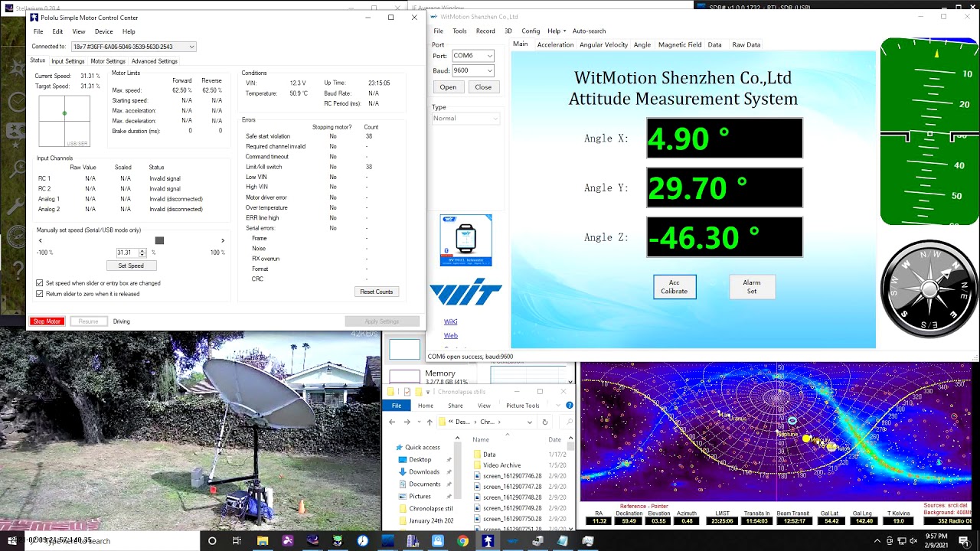Click the WitMotion sensor device image
The width and height of the screenshot is (980, 551).
465,240
